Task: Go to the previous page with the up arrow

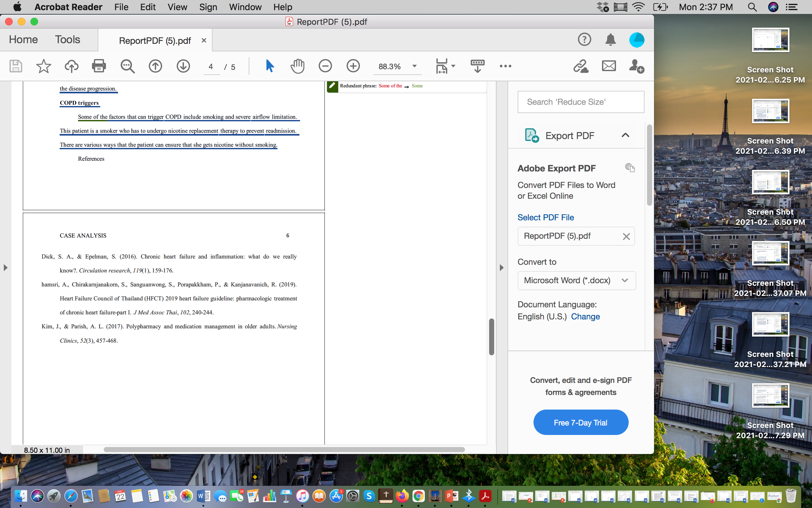Action: click(155, 66)
